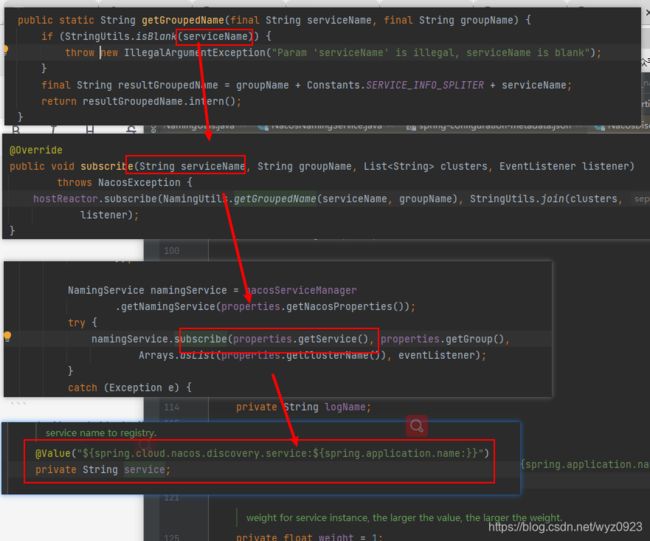650x541 pixels.
Task: Click the SERVICE_INFO_SPLITER constant
Action: click(x=425, y=85)
